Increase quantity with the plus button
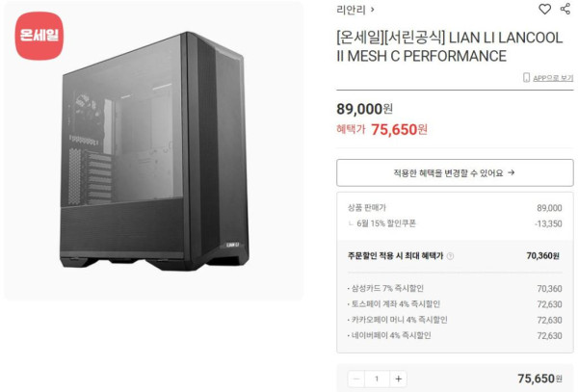Screen dimensions: 578x392 click(x=399, y=379)
